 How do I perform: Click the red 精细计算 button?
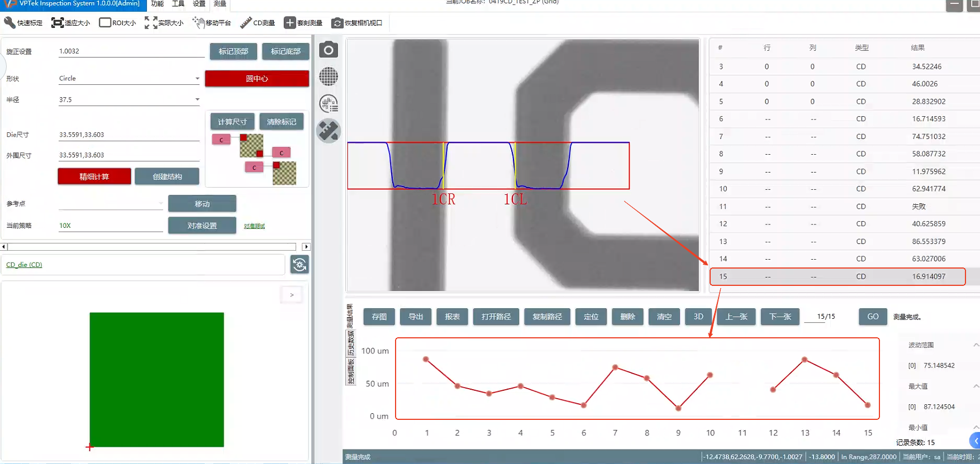(x=94, y=176)
